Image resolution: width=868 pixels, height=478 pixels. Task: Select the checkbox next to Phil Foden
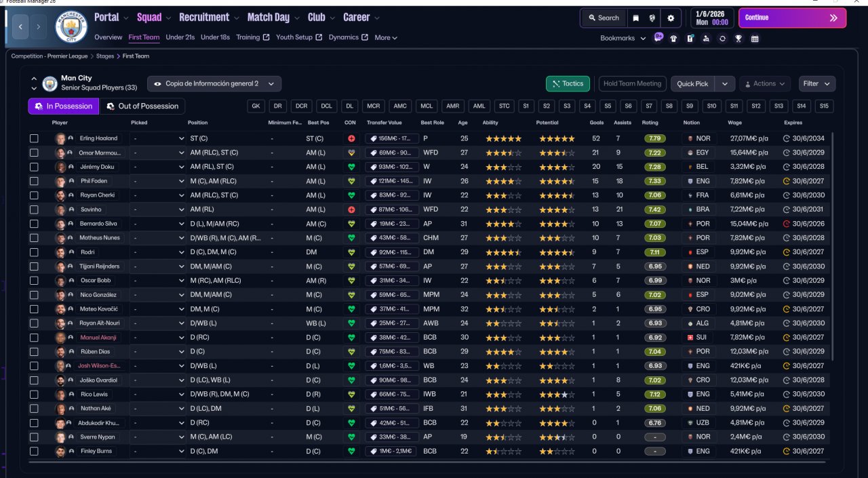[34, 181]
